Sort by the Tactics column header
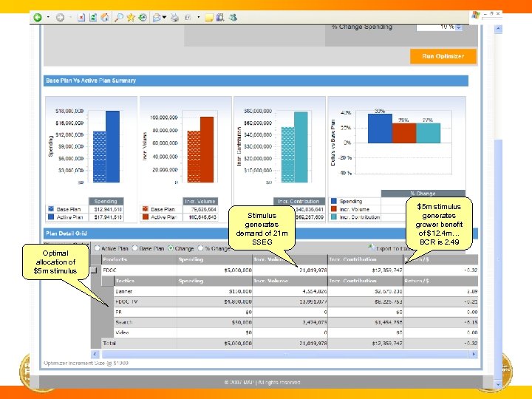532x399 pixels. click(x=146, y=281)
